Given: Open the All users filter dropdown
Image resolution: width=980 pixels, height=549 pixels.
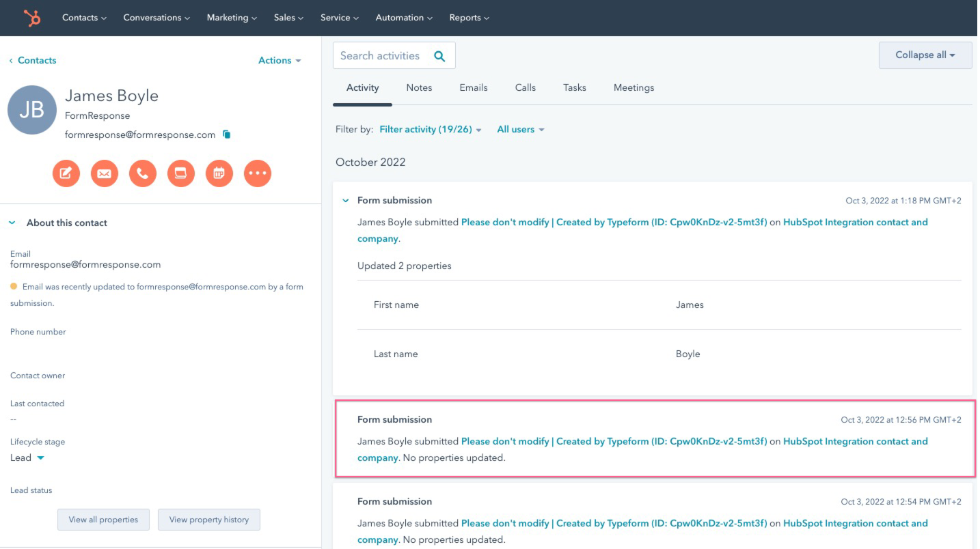Looking at the screenshot, I should pyautogui.click(x=520, y=129).
